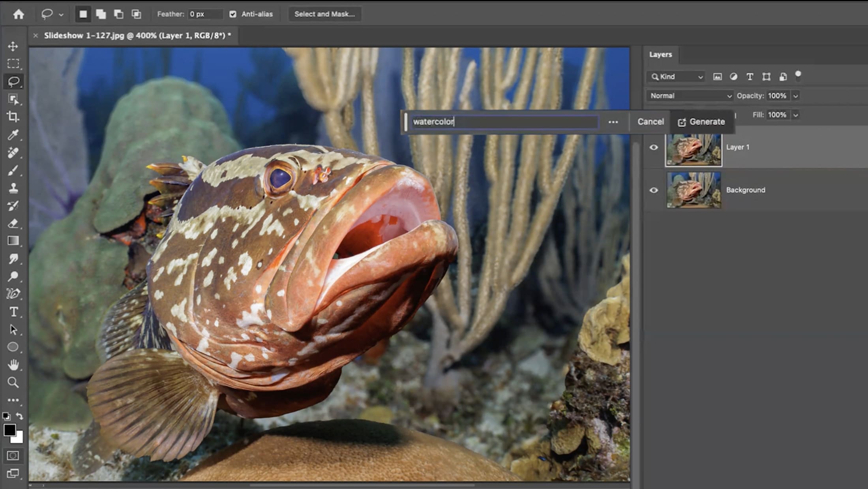
Task: Swap foreground and background colors
Action: (19, 416)
